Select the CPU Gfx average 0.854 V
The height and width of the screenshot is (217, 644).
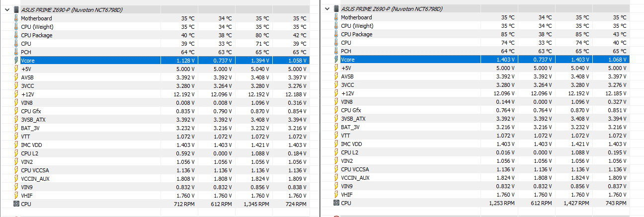(x=298, y=111)
